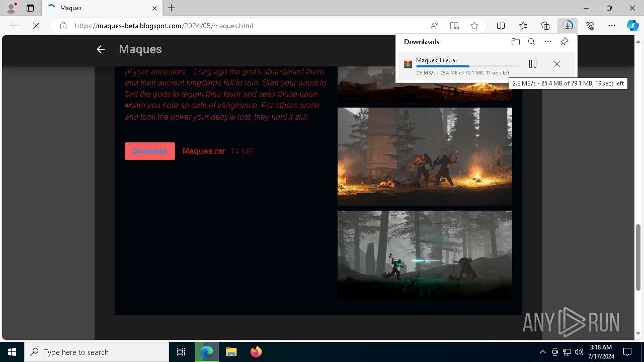Open Microsoft Edge from taskbar
The image size is (644, 362).
(x=207, y=352)
